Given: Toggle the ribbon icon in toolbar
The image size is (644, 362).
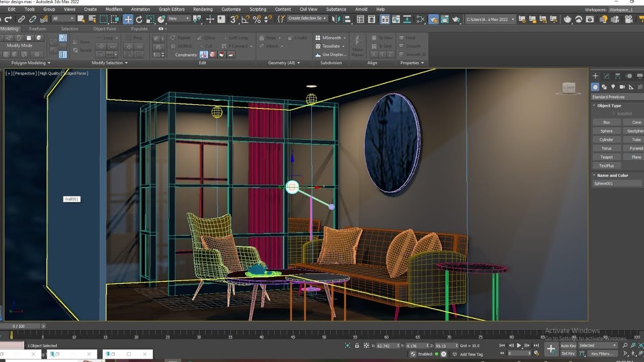Looking at the screenshot, I should coord(384,19).
